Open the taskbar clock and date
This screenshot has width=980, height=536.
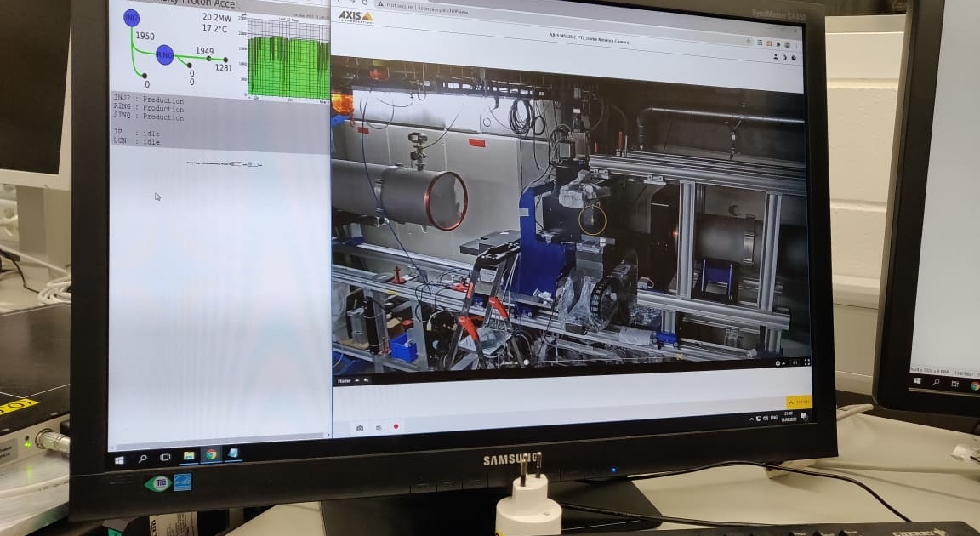(x=788, y=416)
